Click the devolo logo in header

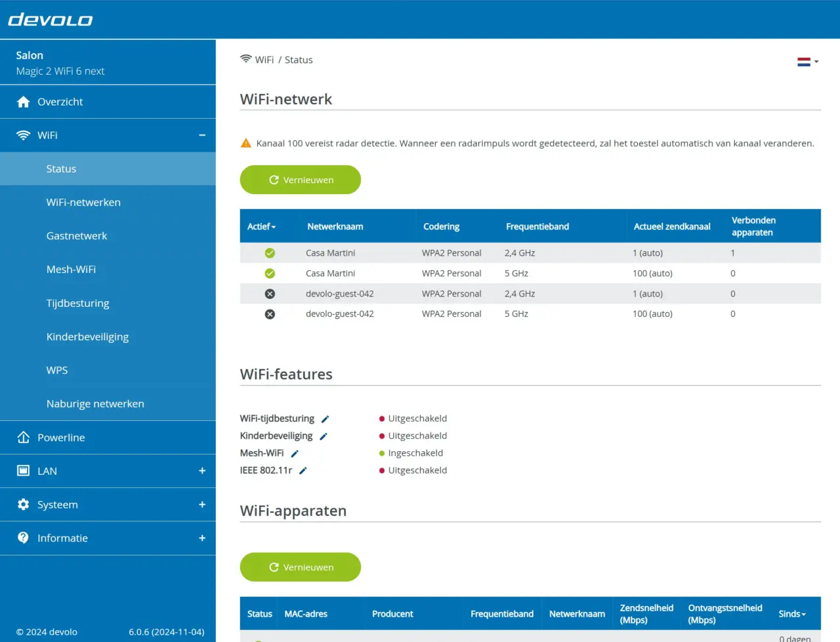[51, 20]
